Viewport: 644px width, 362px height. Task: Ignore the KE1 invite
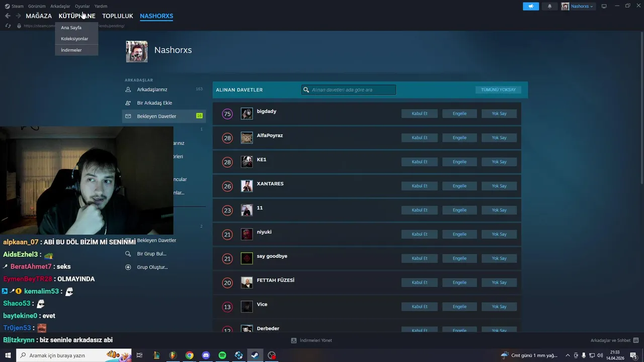499,162
